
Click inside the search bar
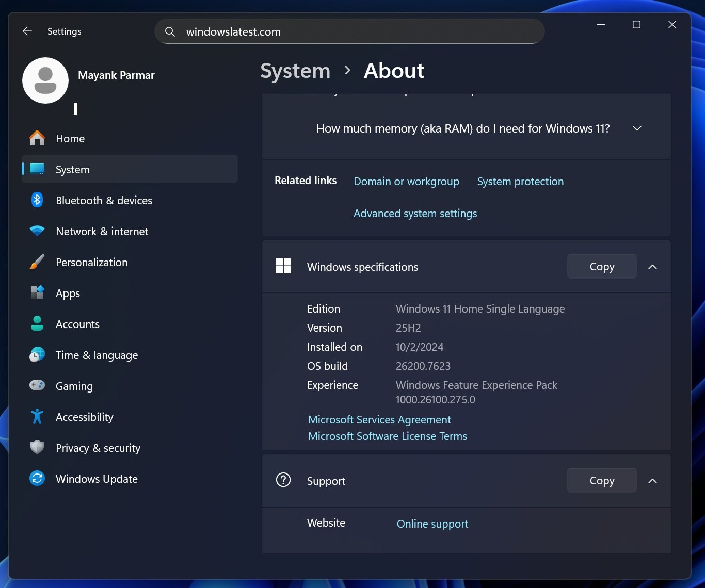[x=349, y=31]
